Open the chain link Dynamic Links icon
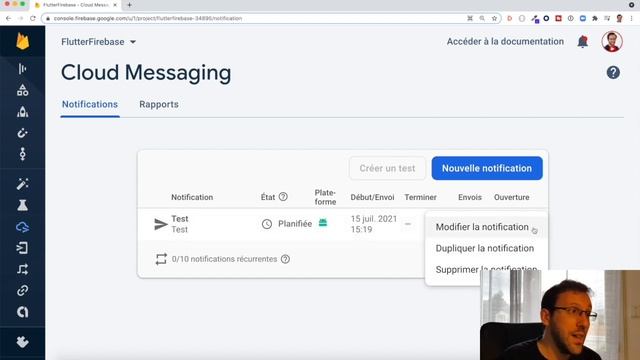640x360 pixels. (x=22, y=291)
